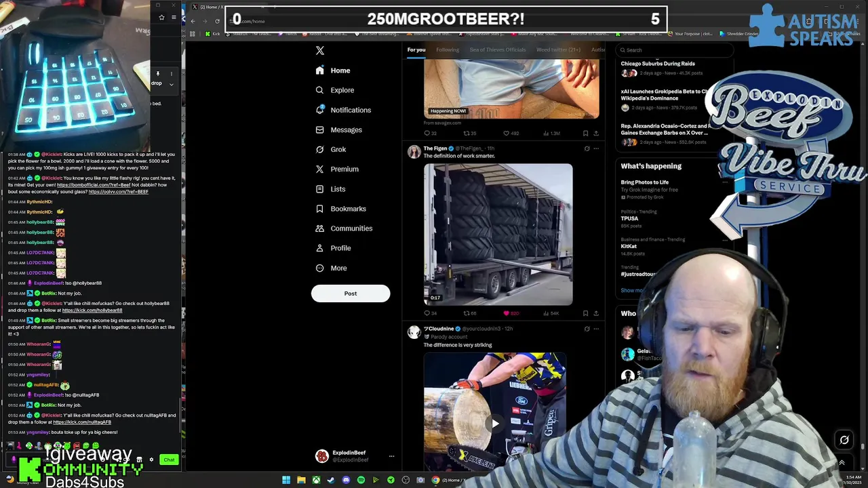
Task: Open Home in the X sidebar
Action: pos(333,70)
